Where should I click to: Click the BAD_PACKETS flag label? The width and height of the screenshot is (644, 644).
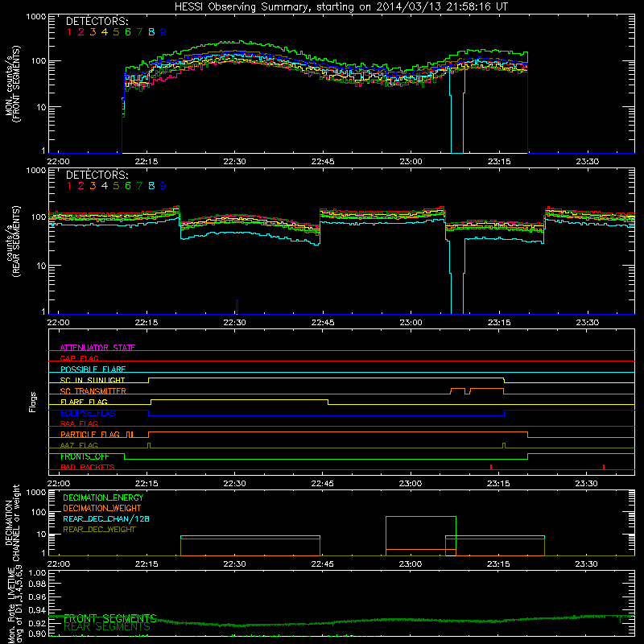88,467
